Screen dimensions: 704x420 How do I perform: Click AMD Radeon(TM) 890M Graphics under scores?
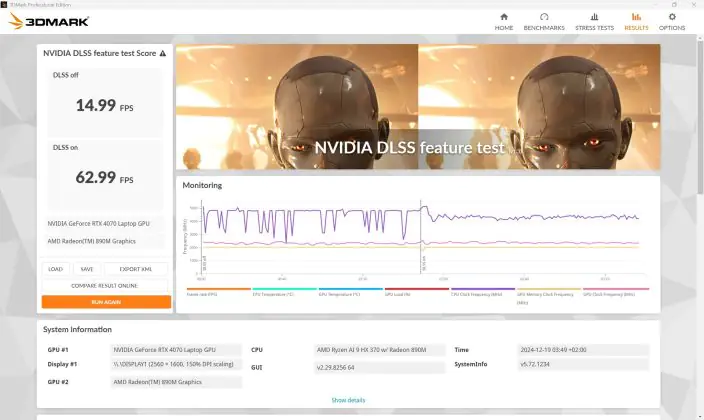tap(106, 241)
